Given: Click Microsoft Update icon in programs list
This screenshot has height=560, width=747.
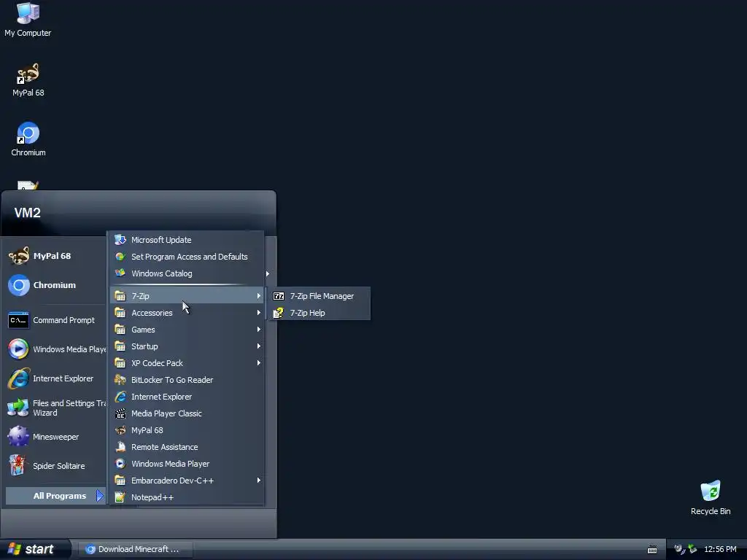Looking at the screenshot, I should (x=120, y=240).
